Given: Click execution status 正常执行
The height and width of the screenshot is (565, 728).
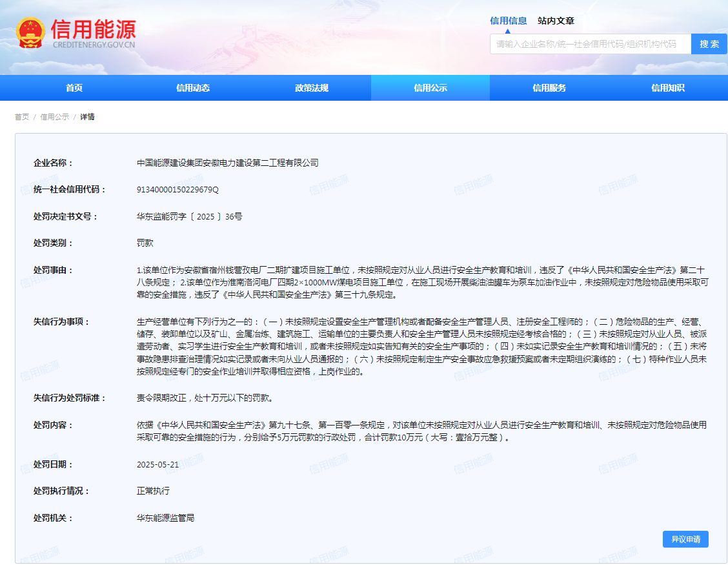Looking at the screenshot, I should coord(153,491).
